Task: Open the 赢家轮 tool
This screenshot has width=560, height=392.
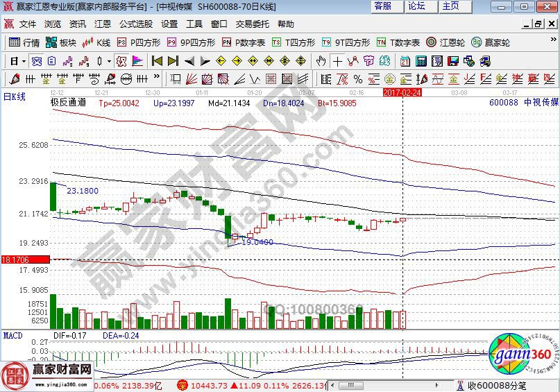Action: [x=491, y=42]
